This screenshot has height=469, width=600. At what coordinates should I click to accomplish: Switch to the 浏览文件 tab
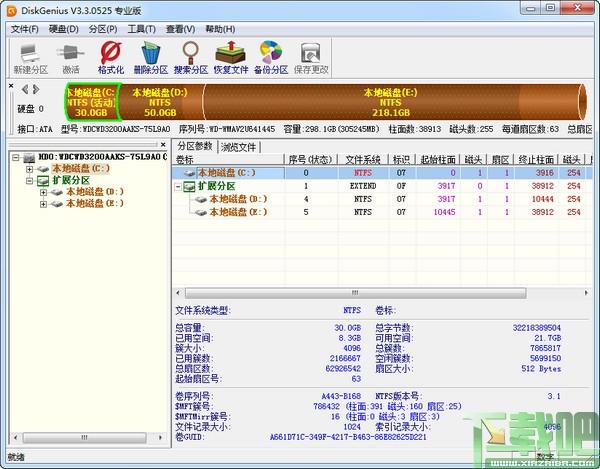tap(238, 147)
